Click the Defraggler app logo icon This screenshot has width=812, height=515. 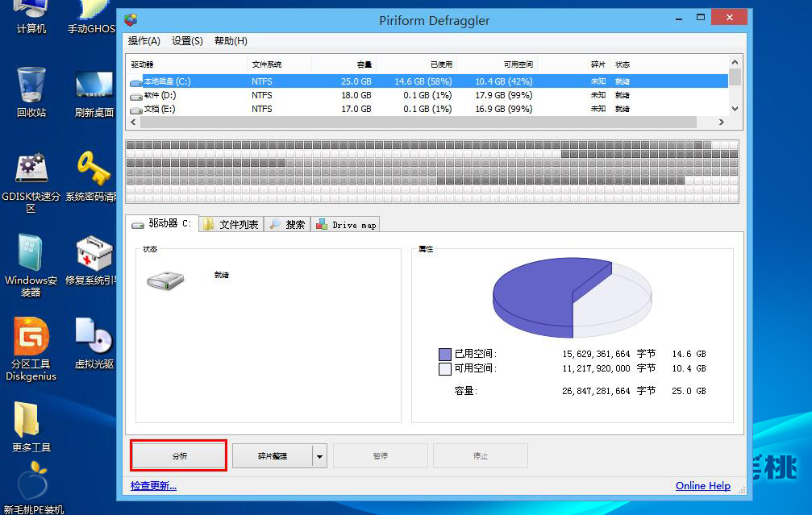[x=131, y=19]
